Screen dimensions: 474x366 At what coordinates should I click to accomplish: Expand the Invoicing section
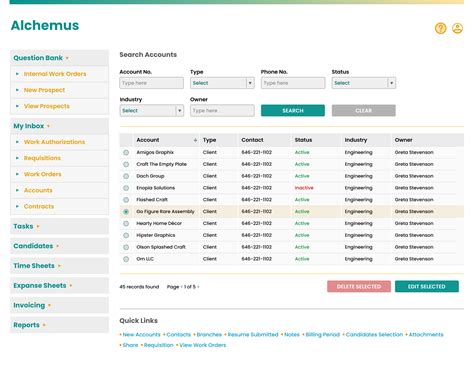59,305
